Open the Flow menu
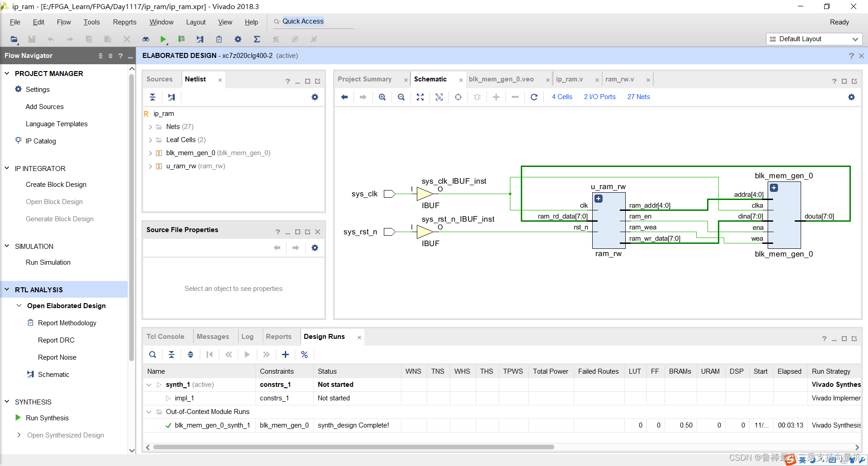Screen dimensions: 868x466 pos(64,22)
